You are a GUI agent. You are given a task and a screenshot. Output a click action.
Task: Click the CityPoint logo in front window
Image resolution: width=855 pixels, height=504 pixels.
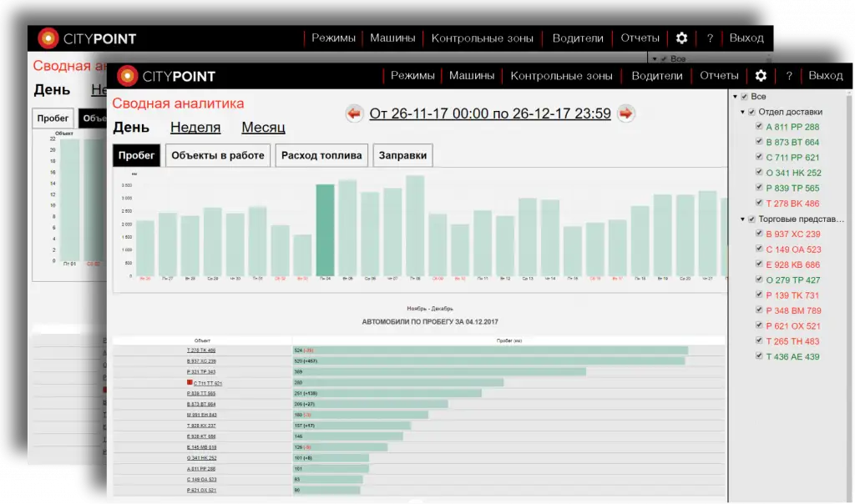coord(166,76)
